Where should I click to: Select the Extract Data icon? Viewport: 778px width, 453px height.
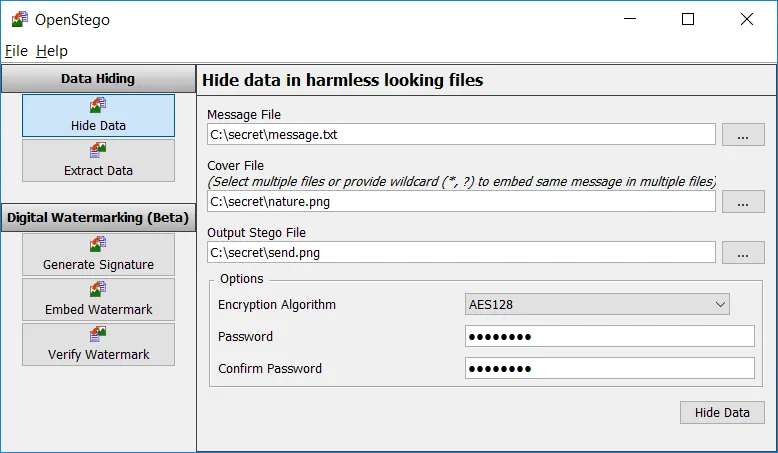tap(98, 150)
